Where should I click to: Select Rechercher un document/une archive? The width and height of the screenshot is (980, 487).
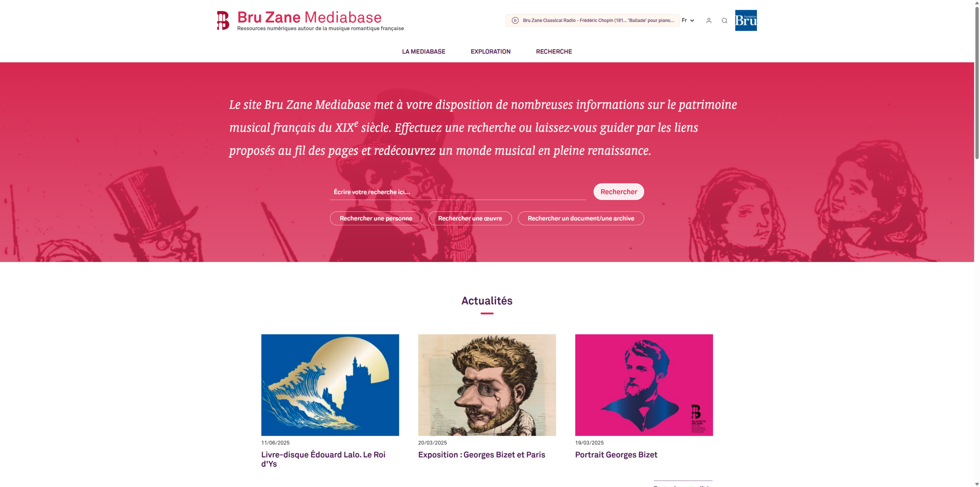coord(581,218)
